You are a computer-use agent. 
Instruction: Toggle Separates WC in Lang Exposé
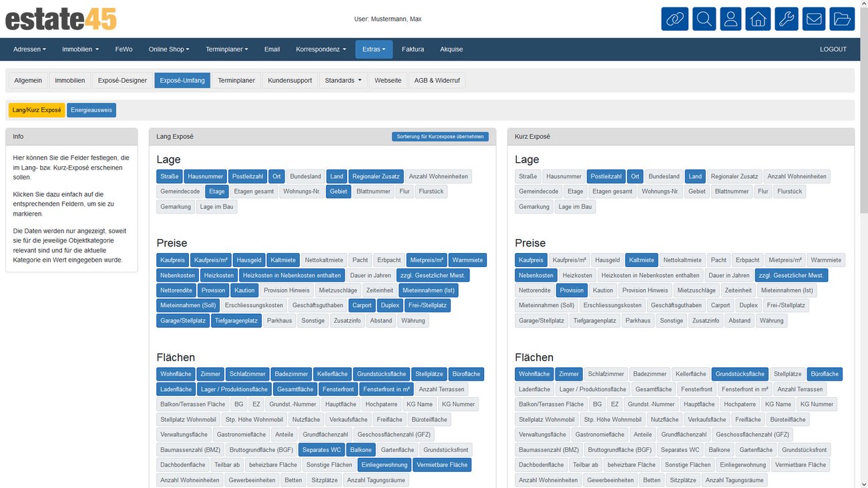(321, 449)
